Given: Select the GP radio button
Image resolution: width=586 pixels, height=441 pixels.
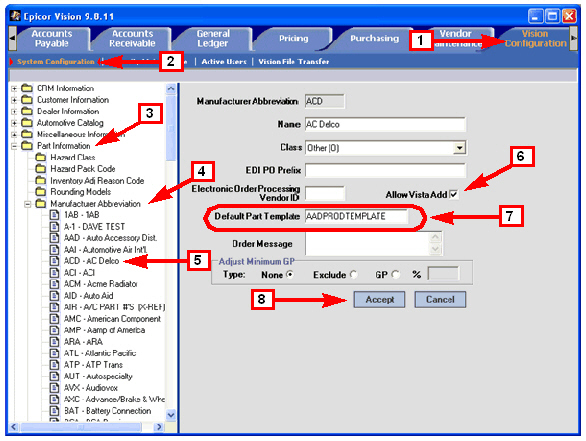Looking at the screenshot, I should [396, 275].
